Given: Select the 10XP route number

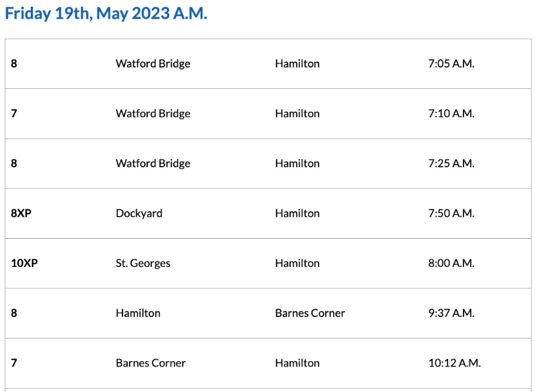Looking at the screenshot, I should point(24,263).
